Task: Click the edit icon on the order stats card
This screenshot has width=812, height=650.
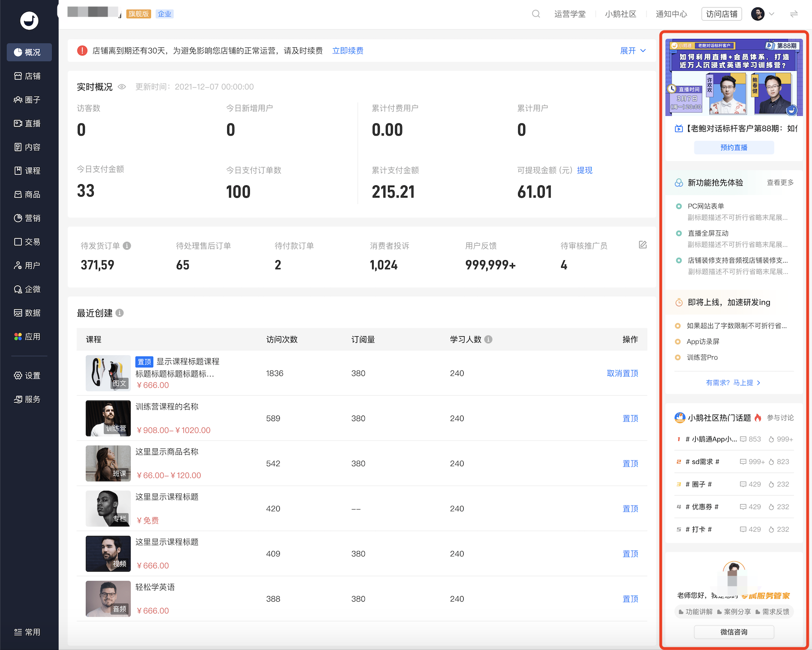Action: point(643,245)
